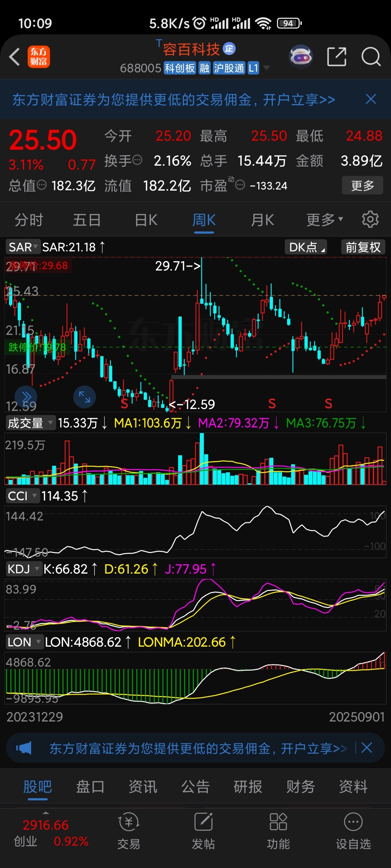The width and height of the screenshot is (391, 868).
Task: Tap the 融 margin tag
Action: point(205,68)
